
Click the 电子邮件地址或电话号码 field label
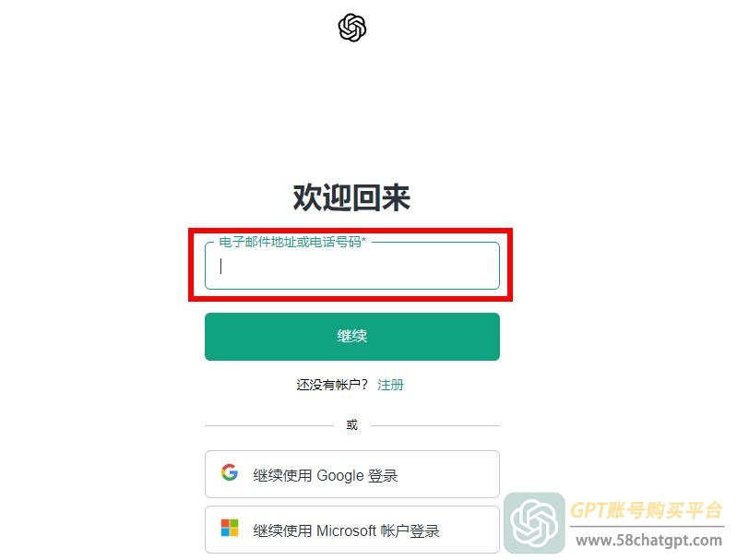click(x=290, y=242)
